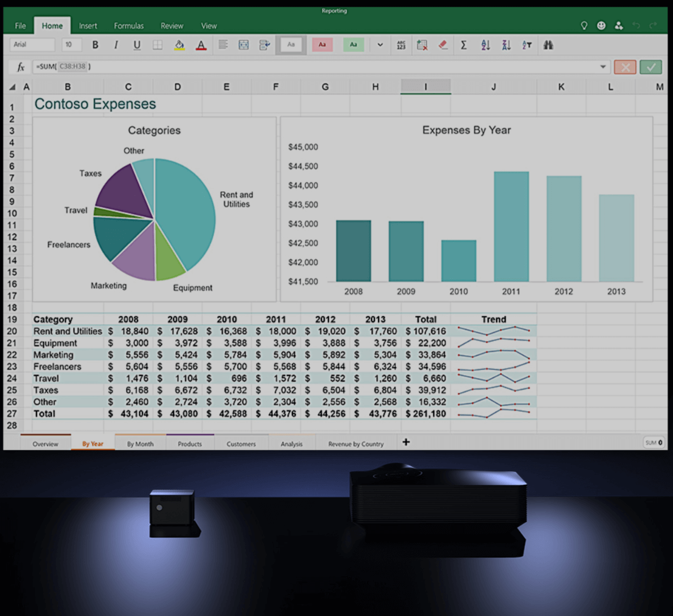673x616 pixels.
Task: Toggle Bold formatting
Action: [x=95, y=45]
